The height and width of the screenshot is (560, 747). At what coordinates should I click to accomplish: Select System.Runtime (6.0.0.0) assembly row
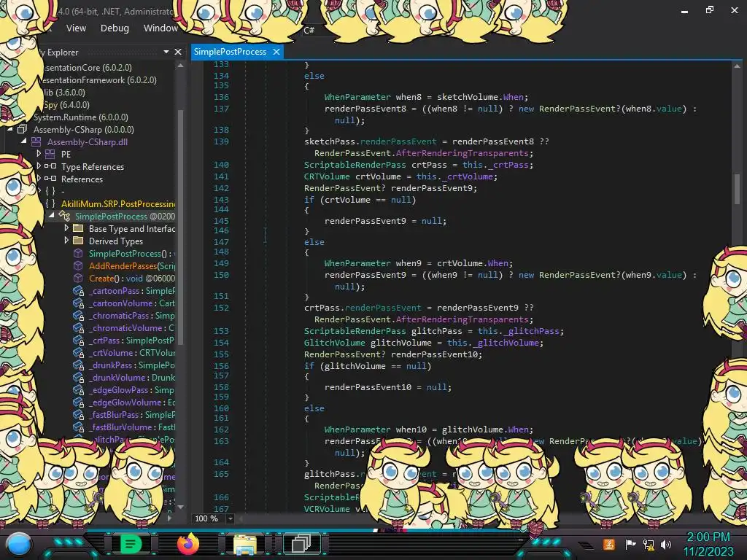coord(80,117)
